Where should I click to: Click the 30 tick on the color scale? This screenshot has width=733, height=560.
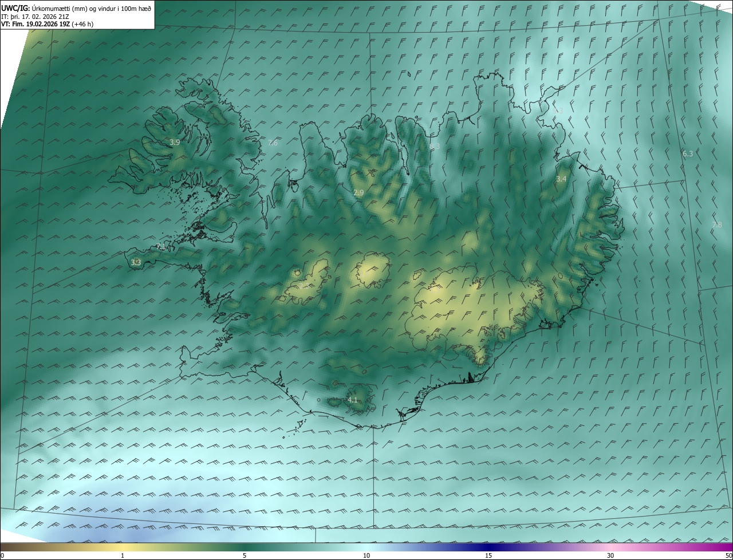[610, 555]
